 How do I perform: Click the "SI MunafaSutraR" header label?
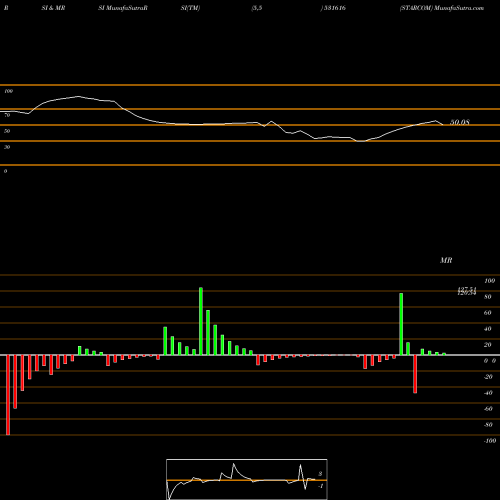[123, 8]
